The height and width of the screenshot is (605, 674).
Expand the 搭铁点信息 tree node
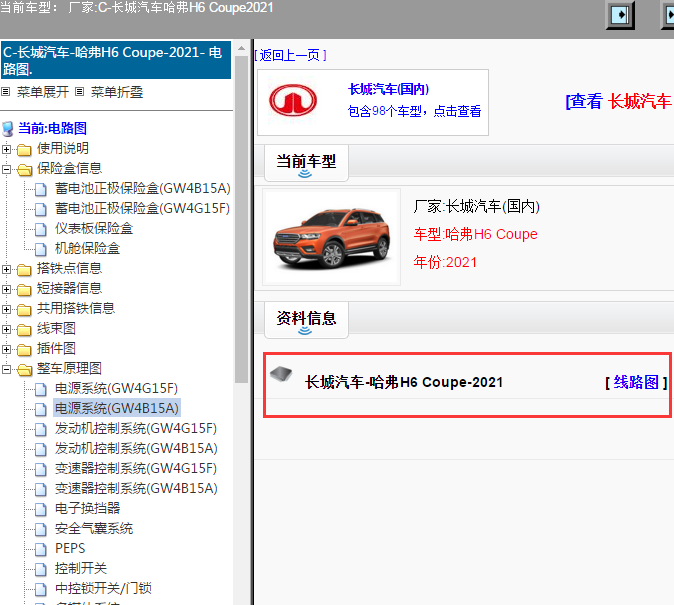[x=6, y=270]
